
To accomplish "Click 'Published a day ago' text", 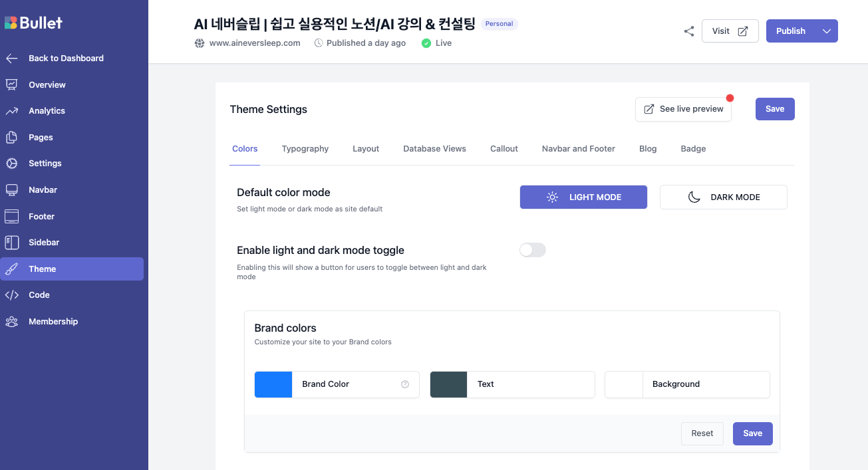I will click(366, 43).
